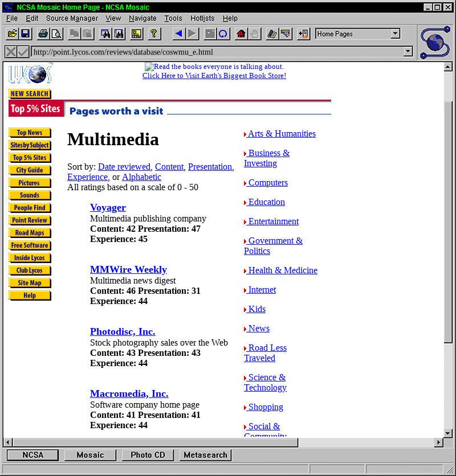Go back with the blue left arrow
This screenshot has height=476, width=456.
coord(178,34)
